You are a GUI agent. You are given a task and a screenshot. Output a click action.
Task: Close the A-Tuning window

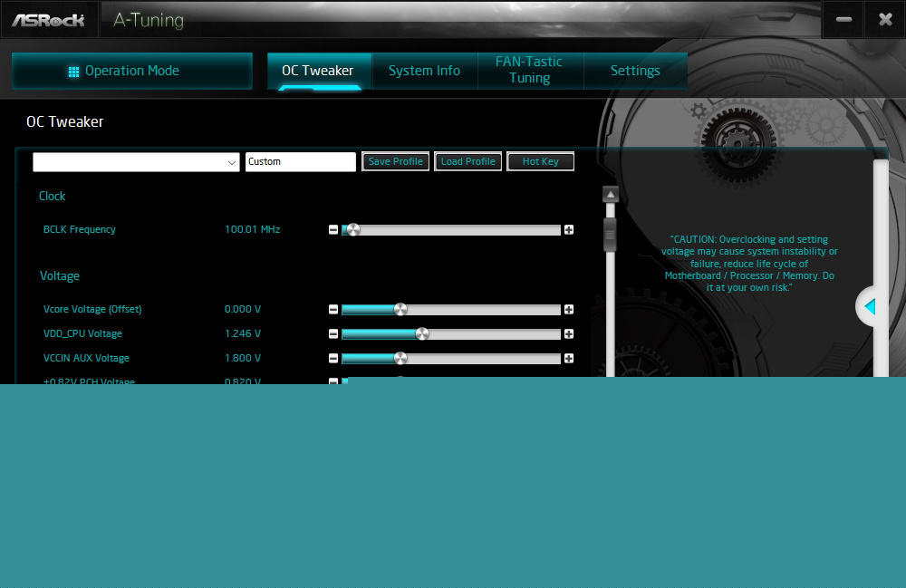[x=885, y=20]
